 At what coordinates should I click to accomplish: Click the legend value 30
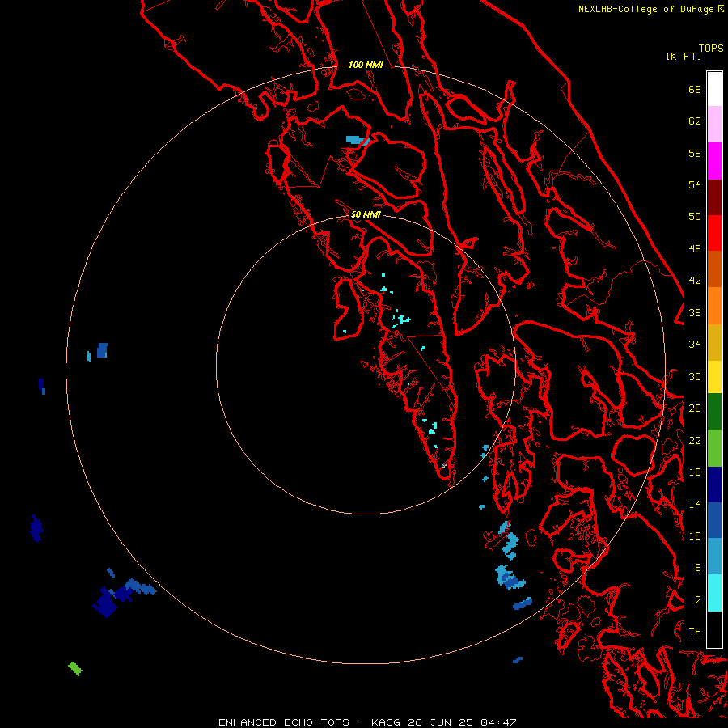695,376
